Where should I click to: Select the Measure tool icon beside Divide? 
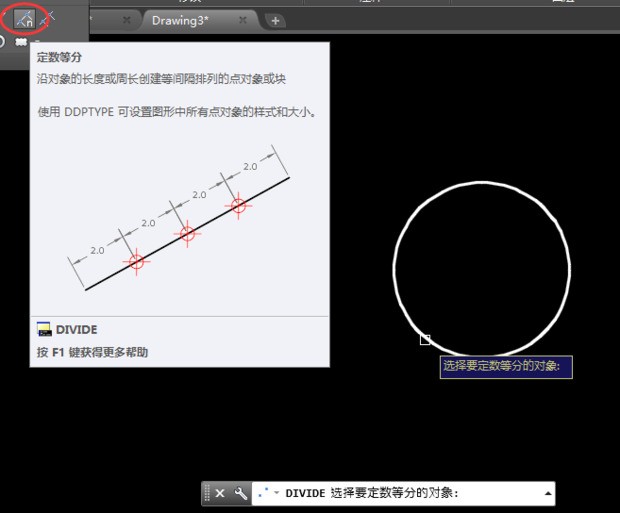click(x=47, y=19)
